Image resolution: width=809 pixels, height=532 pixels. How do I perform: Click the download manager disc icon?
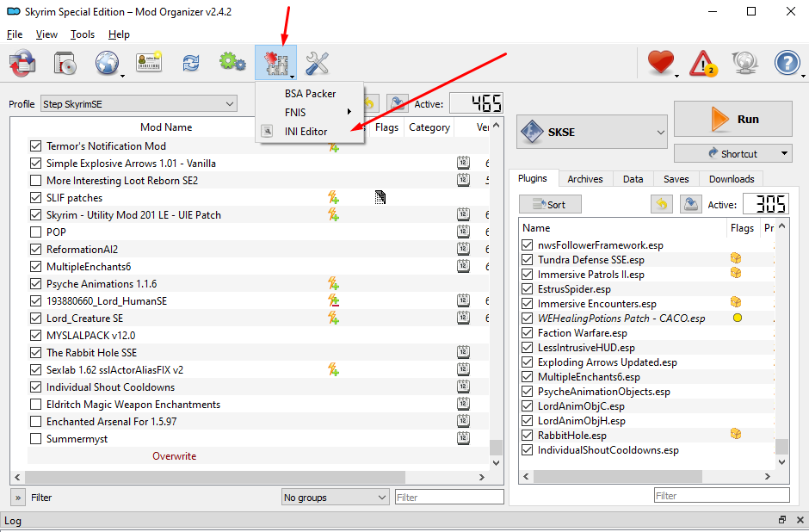tap(65, 63)
